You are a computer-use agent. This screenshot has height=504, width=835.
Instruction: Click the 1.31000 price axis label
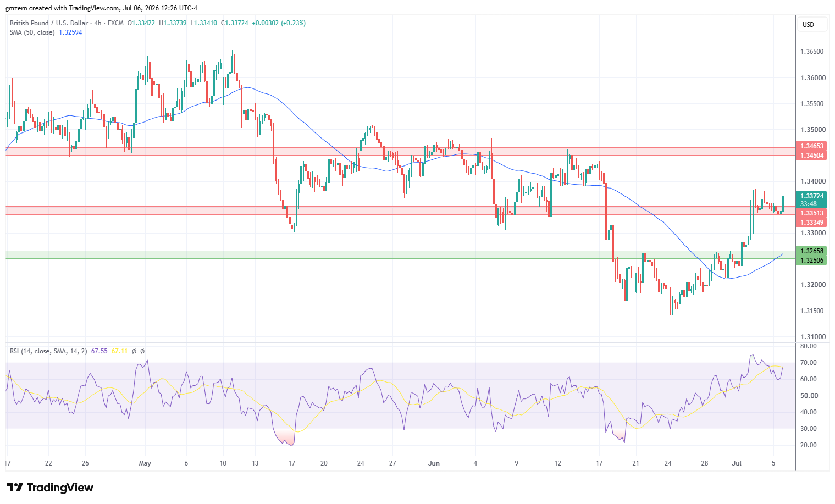pyautogui.click(x=812, y=337)
